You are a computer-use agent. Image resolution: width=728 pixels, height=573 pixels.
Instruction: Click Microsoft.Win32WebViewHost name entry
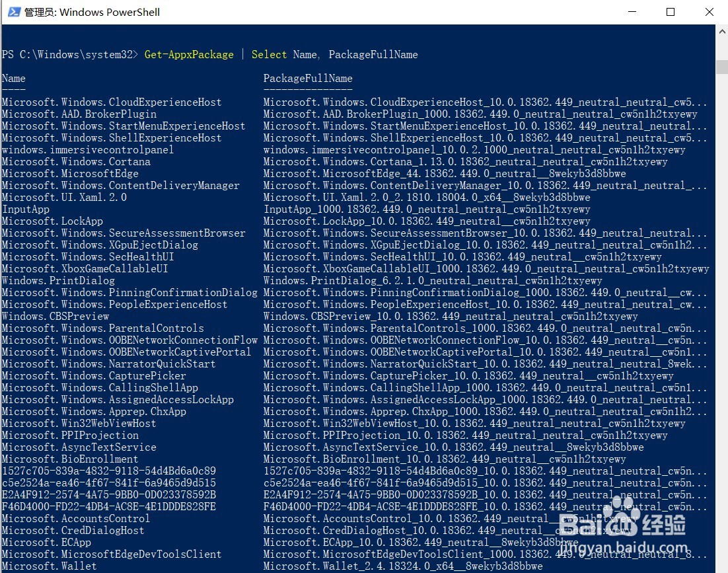[x=79, y=424]
